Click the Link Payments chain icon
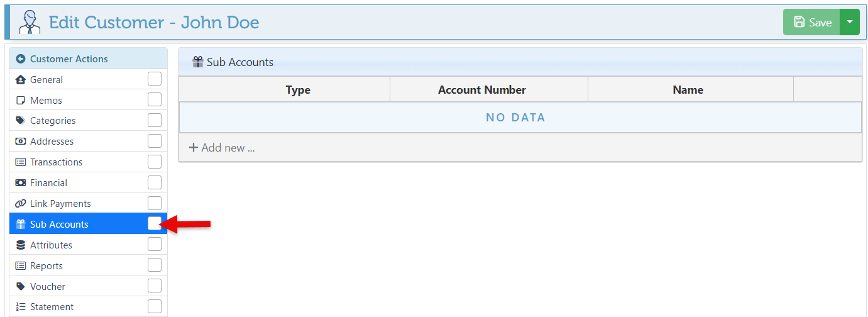 click(20, 204)
